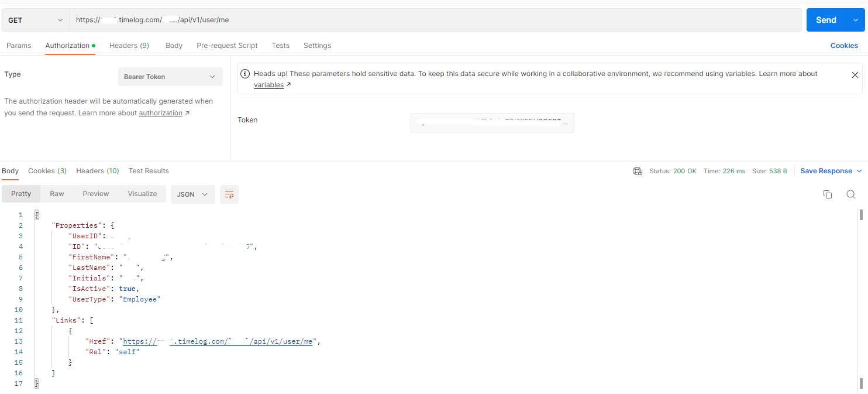This screenshot has height=394, width=868.
Task: Open the request Headers (9) tab
Action: pyautogui.click(x=129, y=46)
